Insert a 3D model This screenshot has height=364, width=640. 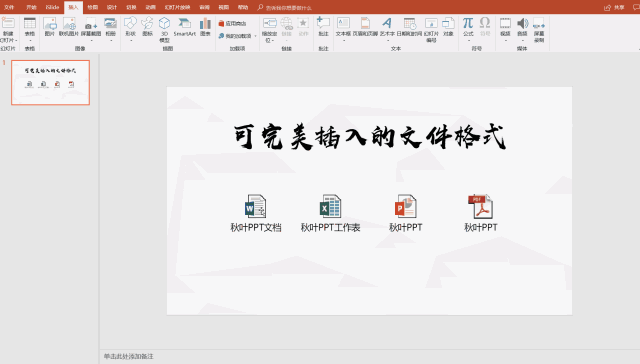tap(164, 29)
